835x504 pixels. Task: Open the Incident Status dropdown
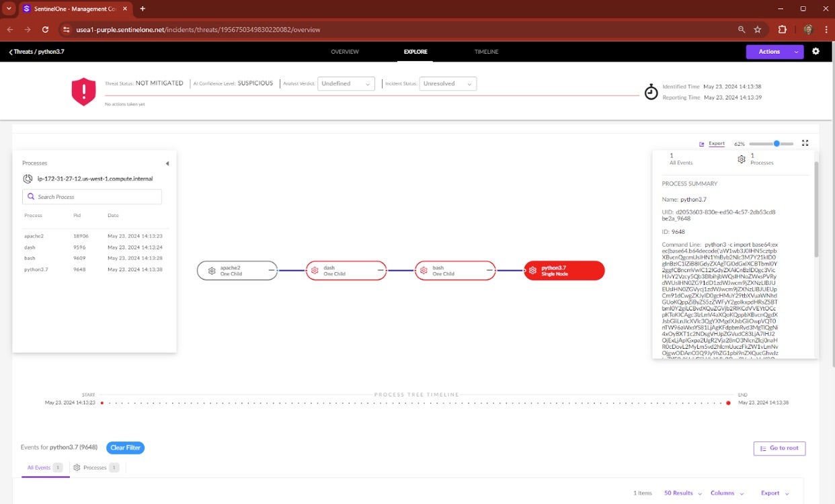click(448, 84)
